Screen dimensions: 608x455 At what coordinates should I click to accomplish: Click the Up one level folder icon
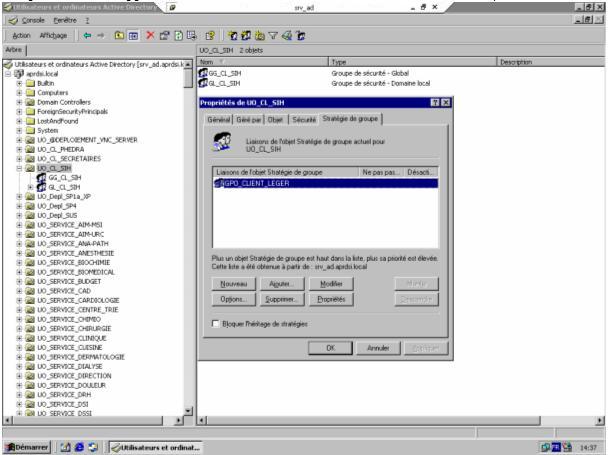point(119,36)
